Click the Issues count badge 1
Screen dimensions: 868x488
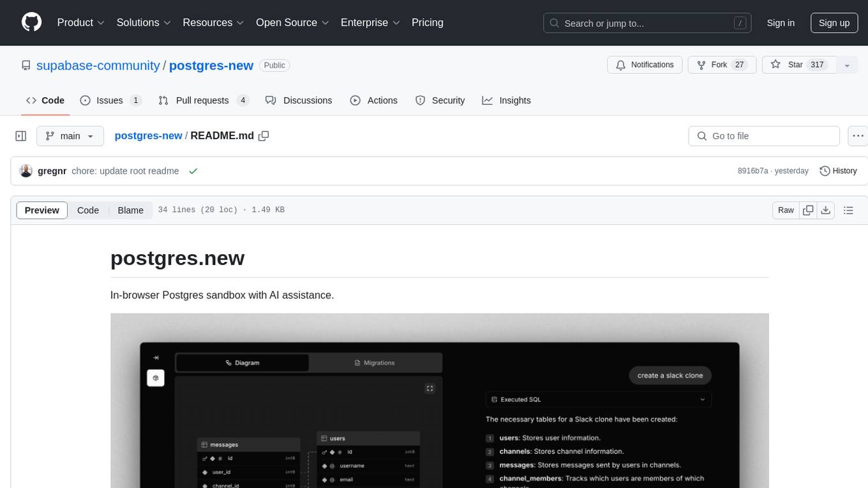(135, 100)
